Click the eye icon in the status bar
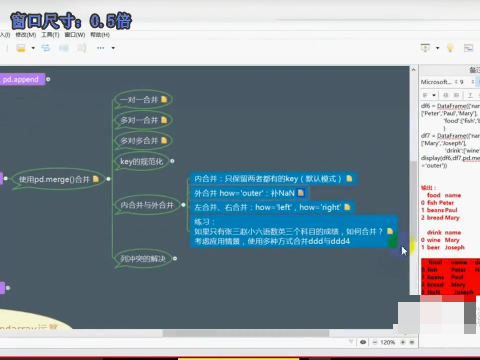480x360 pixels. coord(363,342)
